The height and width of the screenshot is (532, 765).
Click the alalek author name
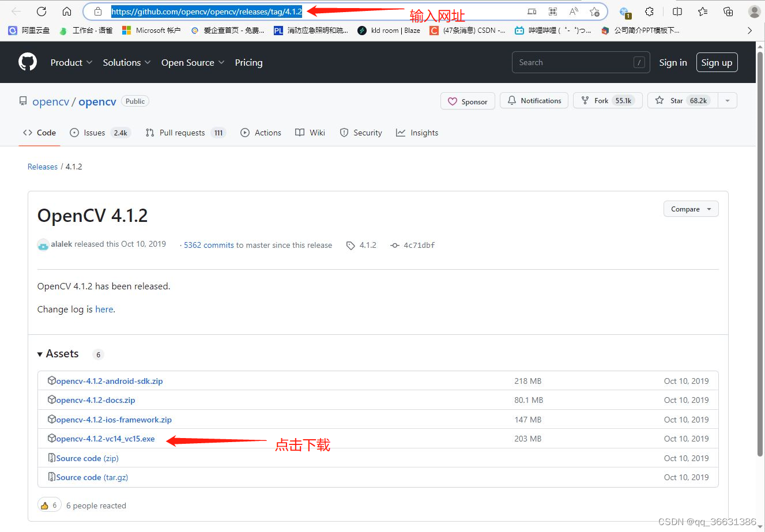[x=62, y=244]
